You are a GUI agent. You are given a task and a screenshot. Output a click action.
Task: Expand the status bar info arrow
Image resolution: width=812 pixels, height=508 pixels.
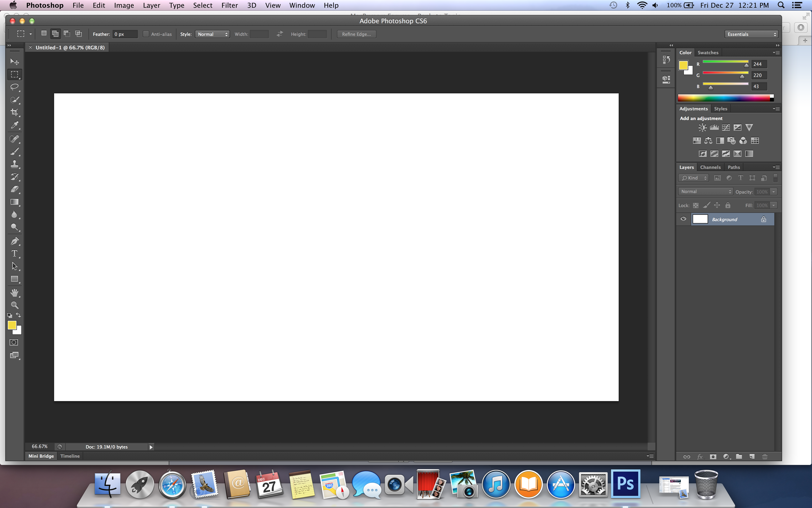click(x=151, y=447)
